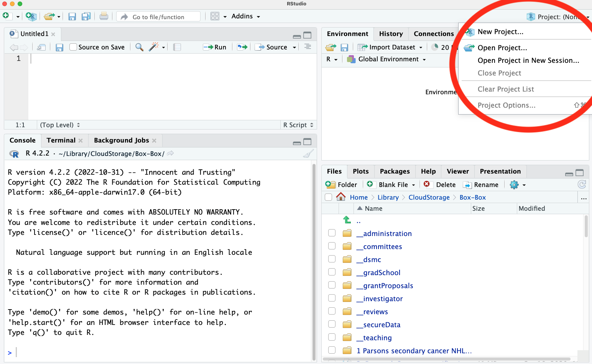Close the Background Jobs tab
The image size is (592, 364).
click(154, 141)
